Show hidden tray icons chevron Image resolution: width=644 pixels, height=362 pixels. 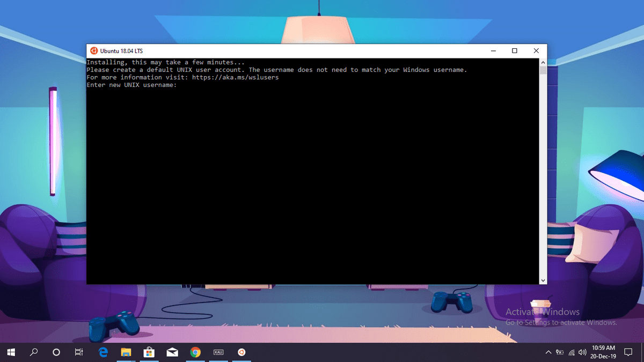(548, 352)
